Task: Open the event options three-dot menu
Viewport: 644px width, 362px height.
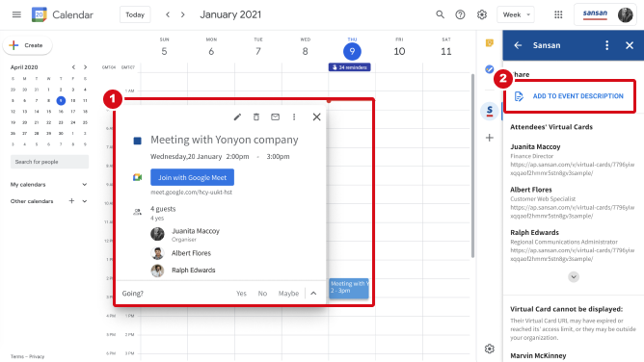Action: 294,117
